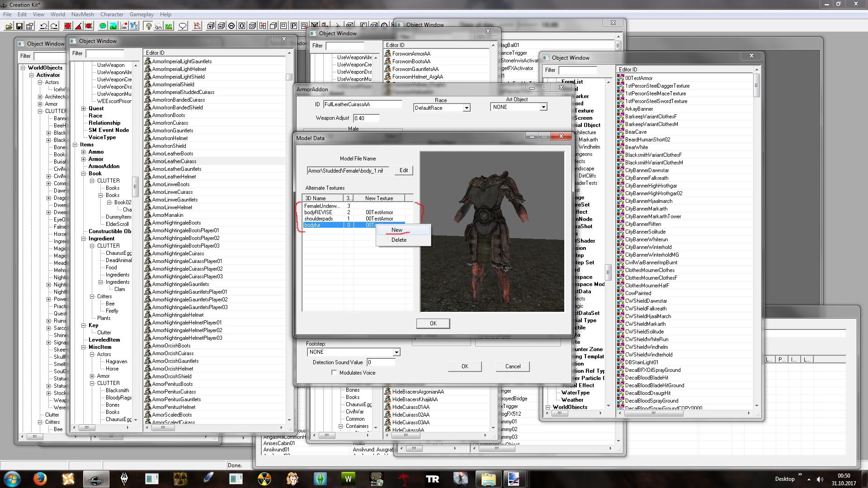This screenshot has height=488, width=868.
Task: Choose New from the context menu
Action: (x=397, y=230)
